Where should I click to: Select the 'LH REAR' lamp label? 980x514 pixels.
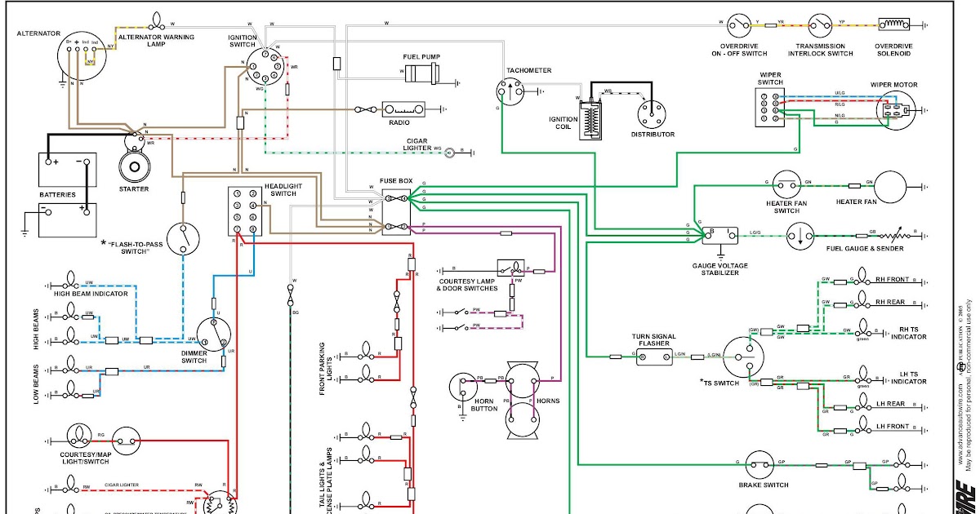click(892, 404)
